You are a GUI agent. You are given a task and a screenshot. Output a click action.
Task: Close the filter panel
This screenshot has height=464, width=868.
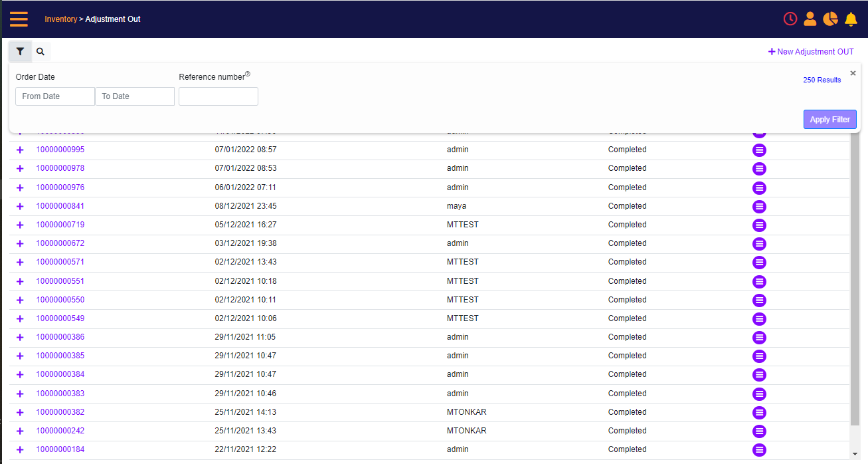853,73
